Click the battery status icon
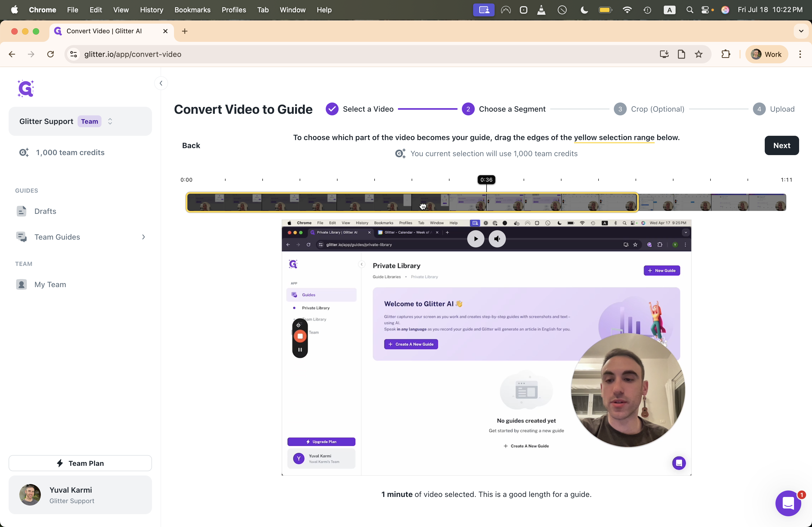Viewport: 812px width, 527px height. click(605, 10)
